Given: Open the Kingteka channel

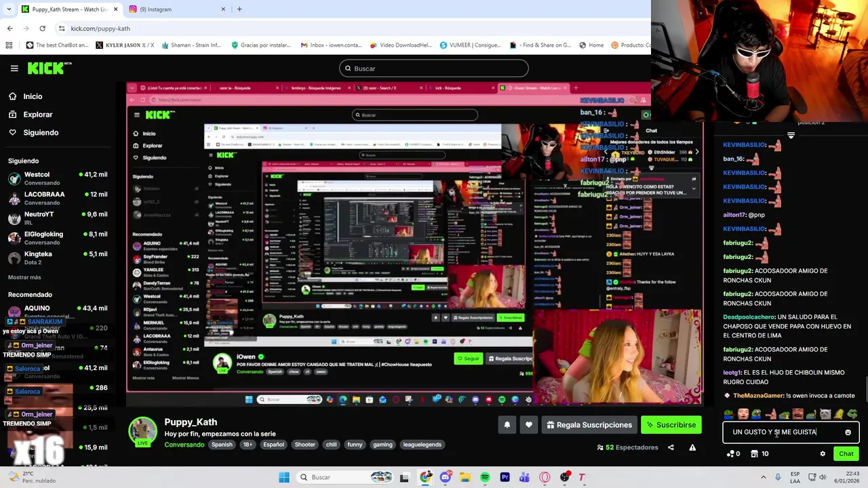Looking at the screenshot, I should tap(58, 258).
